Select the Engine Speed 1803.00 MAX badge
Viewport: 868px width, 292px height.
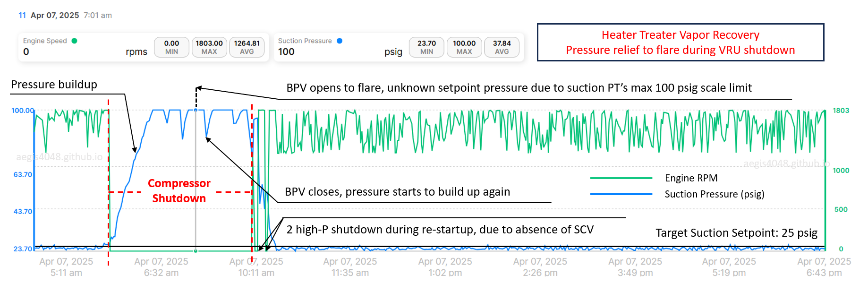(x=209, y=47)
